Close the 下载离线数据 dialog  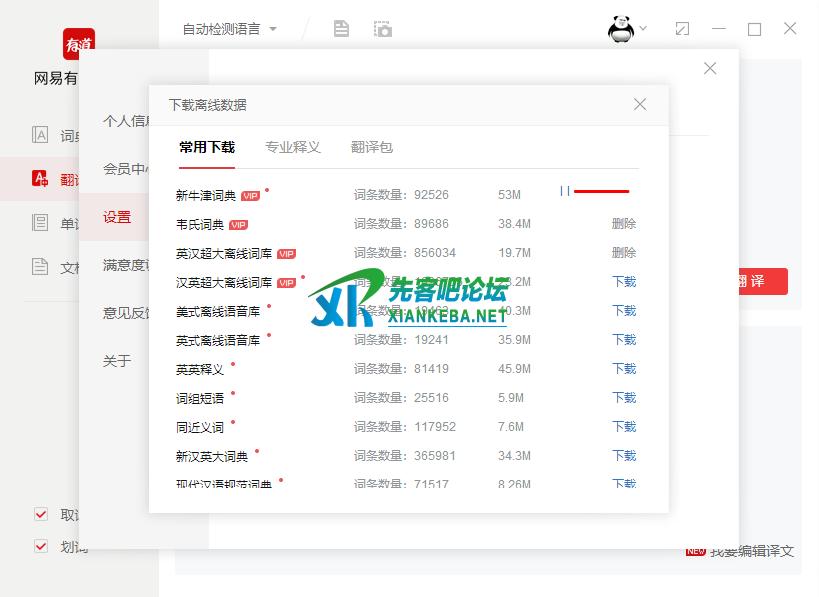640,104
